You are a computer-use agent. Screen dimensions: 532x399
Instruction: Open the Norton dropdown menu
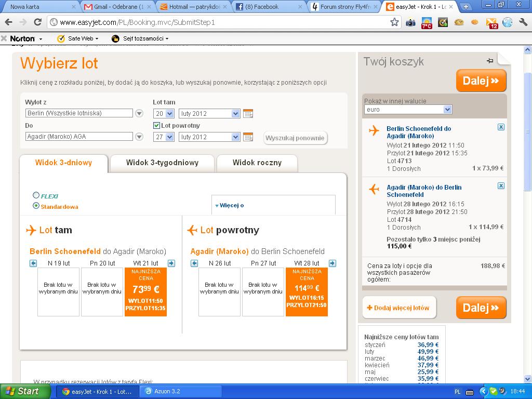pyautogui.click(x=41, y=39)
